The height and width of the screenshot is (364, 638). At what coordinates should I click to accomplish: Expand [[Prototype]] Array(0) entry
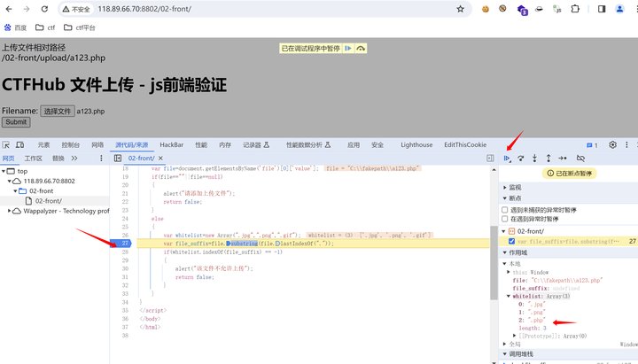(515, 336)
